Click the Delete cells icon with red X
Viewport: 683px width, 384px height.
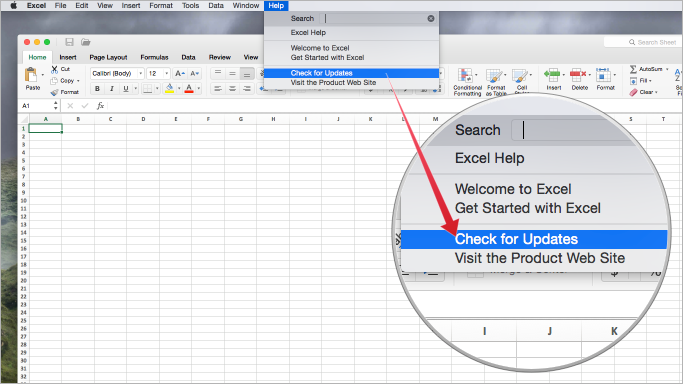point(578,75)
